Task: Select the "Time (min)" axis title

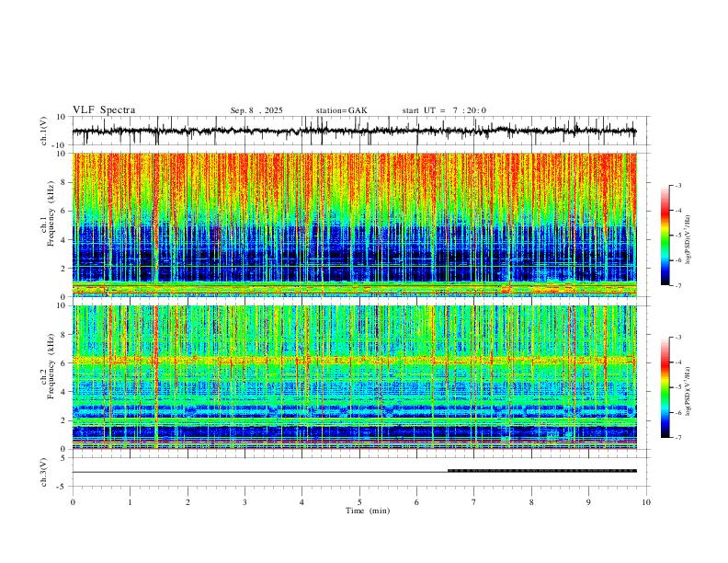Action: tap(368, 511)
